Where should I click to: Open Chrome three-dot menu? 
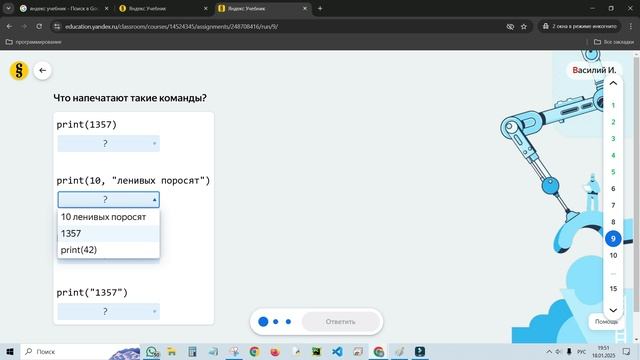pos(631,27)
